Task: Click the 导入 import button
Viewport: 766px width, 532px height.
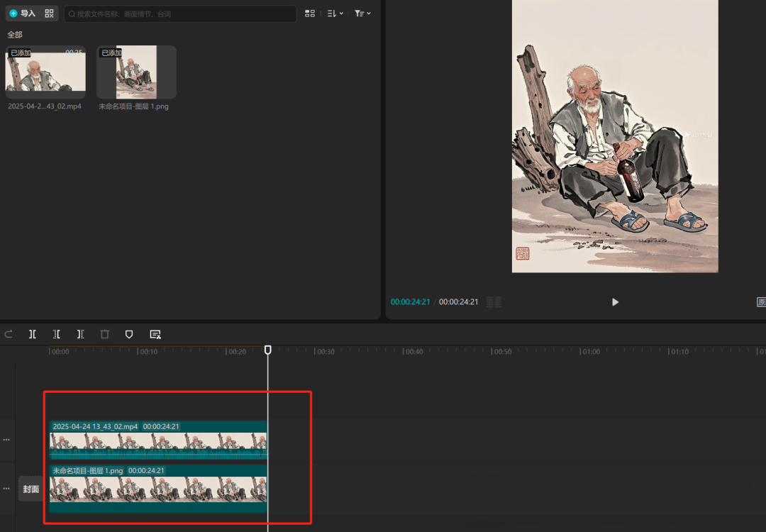Action: click(x=23, y=13)
